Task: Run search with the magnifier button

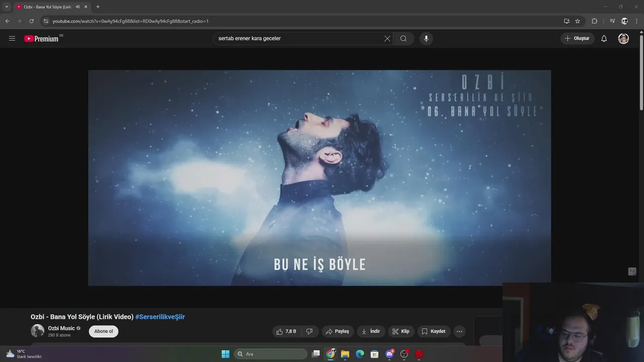Action: point(404,39)
